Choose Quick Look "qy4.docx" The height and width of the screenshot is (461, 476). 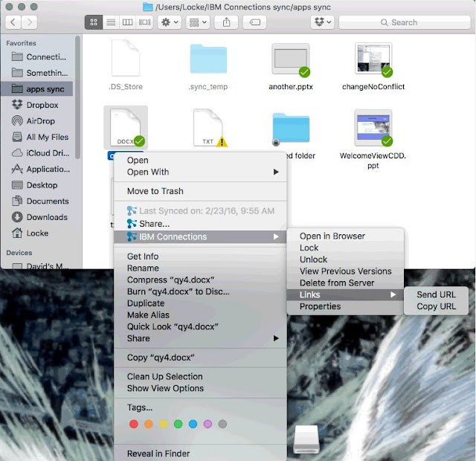point(200,327)
